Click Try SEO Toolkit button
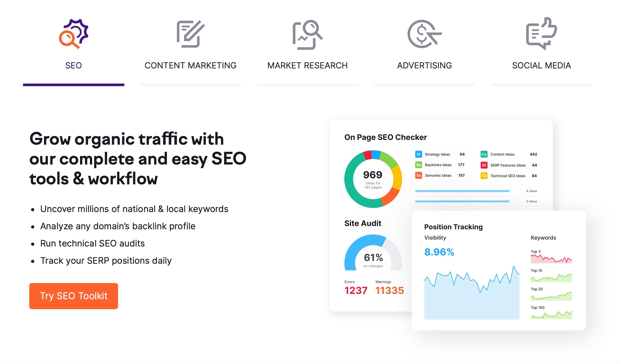The width and height of the screenshot is (619, 364). click(74, 296)
